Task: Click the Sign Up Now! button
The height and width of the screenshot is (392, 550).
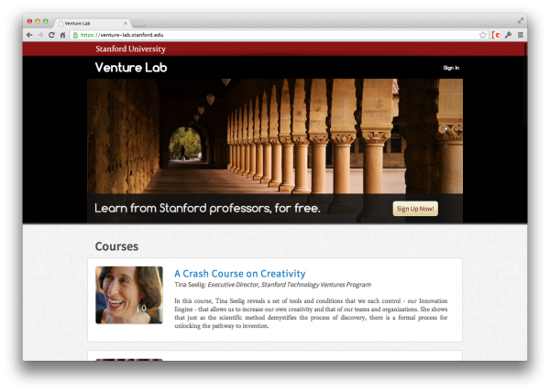Action: [x=415, y=209]
